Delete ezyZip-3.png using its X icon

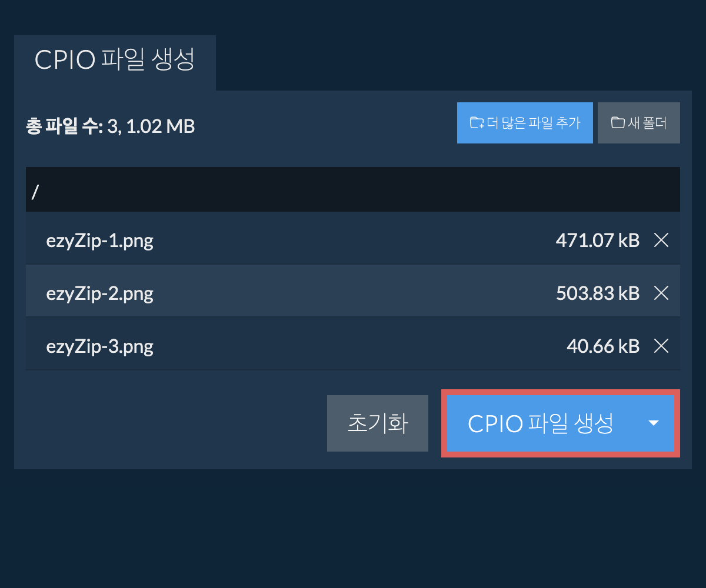point(661,346)
